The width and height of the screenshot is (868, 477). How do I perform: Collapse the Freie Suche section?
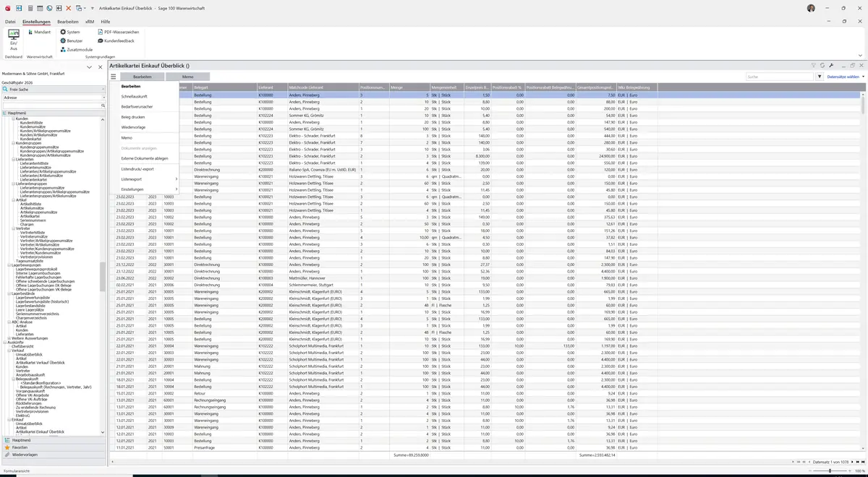(102, 89)
